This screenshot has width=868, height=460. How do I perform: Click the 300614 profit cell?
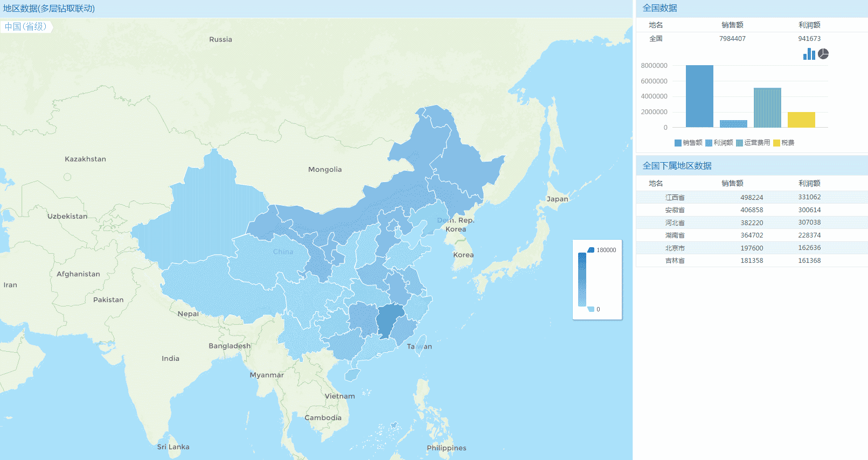[x=809, y=210]
